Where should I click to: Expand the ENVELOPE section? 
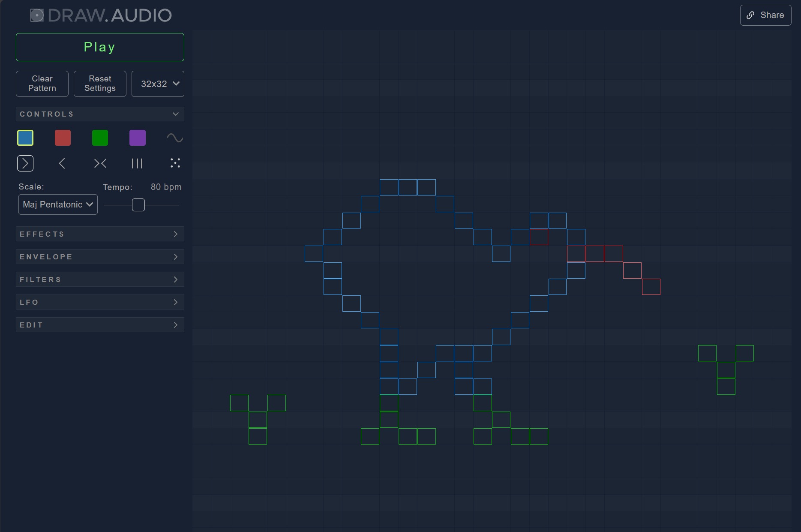(x=100, y=257)
